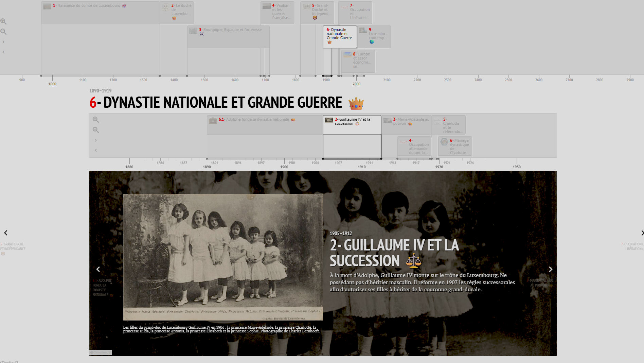Click the crown icon beside Dynastie Nationale heading
The height and width of the screenshot is (363, 644).
coord(356,103)
